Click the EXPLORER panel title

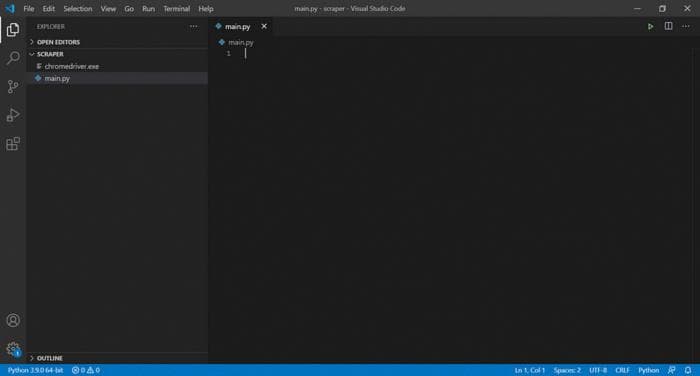50,27
